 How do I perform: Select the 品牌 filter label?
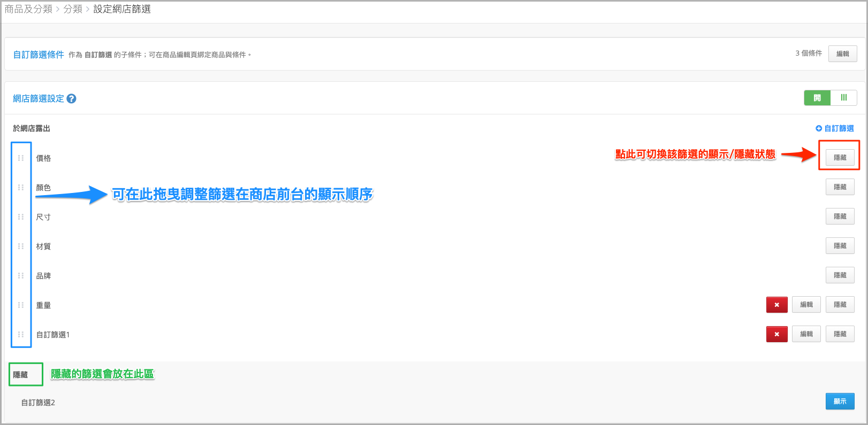pyautogui.click(x=43, y=276)
